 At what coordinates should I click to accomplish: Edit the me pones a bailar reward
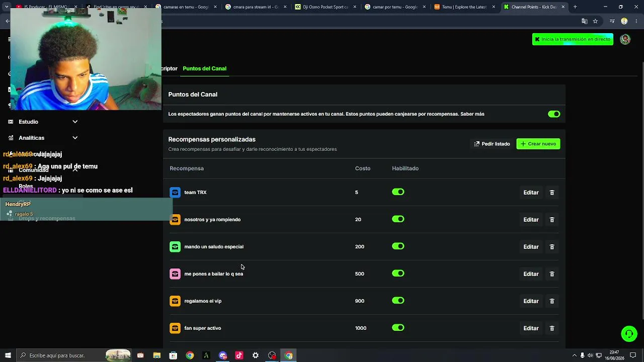531,274
